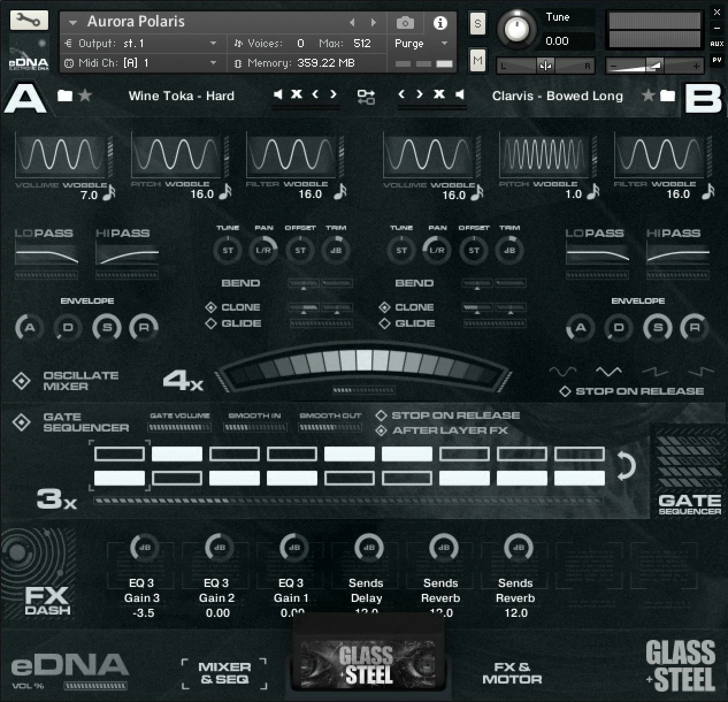Load next layer A sound arrow
This screenshot has width=728, height=702.
click(333, 94)
